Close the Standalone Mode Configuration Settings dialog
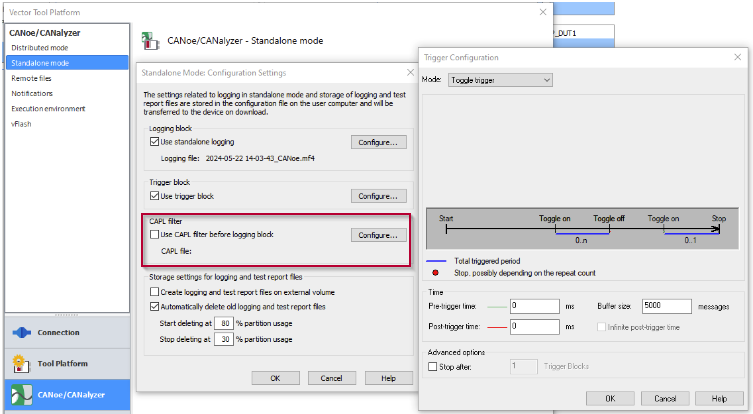 (x=409, y=73)
